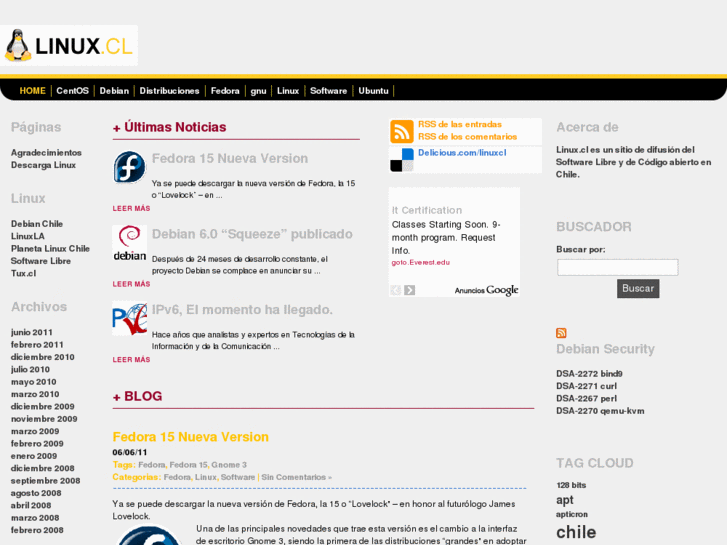Open the Debian Security heading link
Screen dimensions: 727x545
[605, 349]
